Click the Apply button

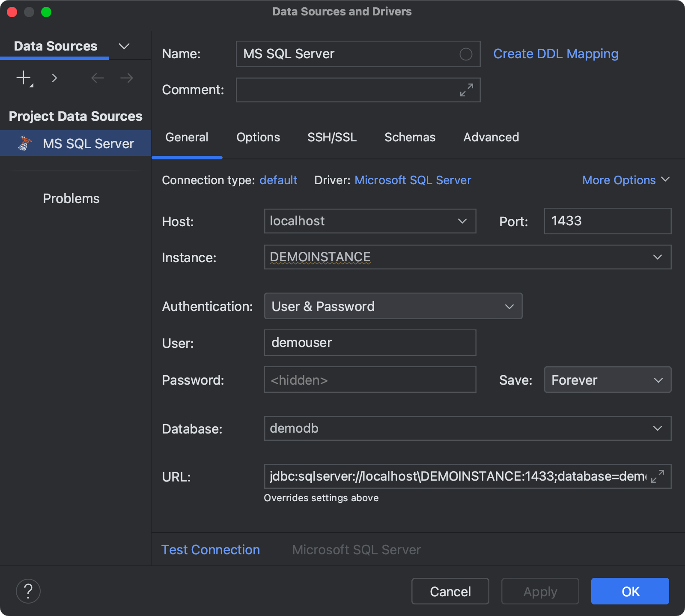pyautogui.click(x=540, y=591)
